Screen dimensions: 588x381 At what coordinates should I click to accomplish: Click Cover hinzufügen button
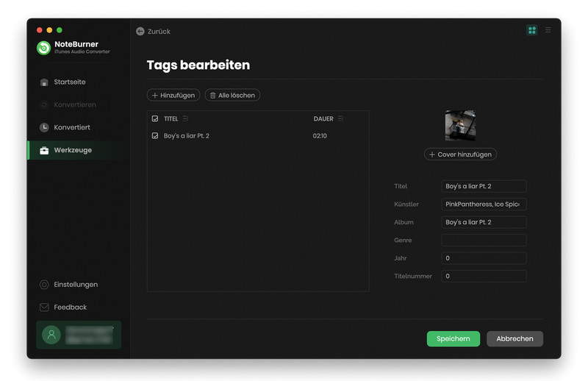[x=460, y=154]
